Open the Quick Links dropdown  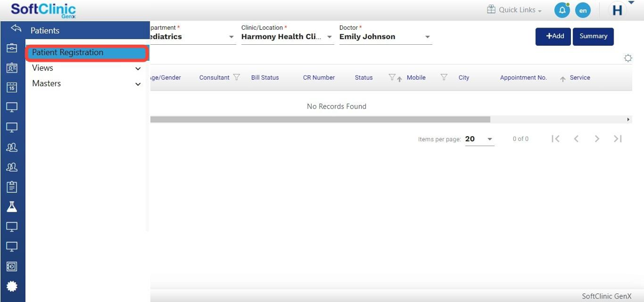[x=520, y=10]
